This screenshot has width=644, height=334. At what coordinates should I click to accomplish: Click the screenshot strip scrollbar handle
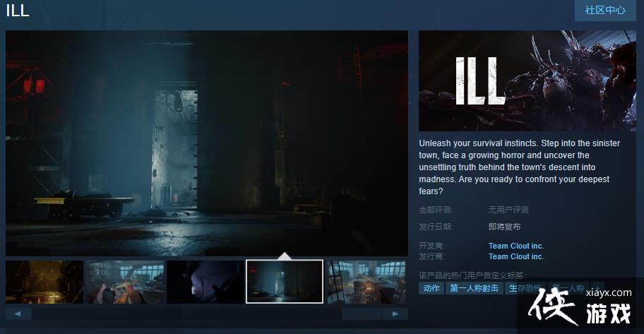click(362, 314)
